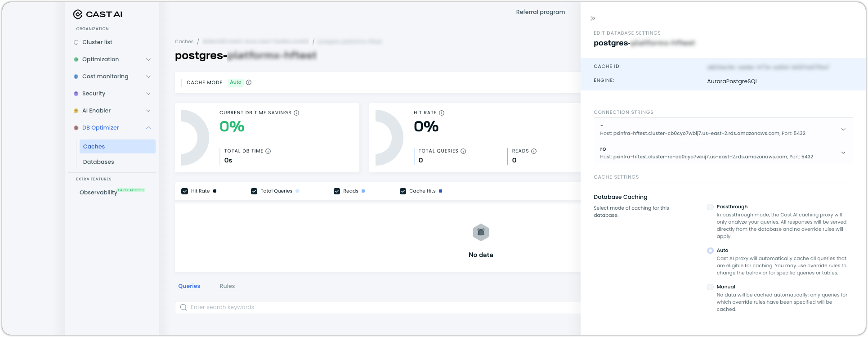Expand the Cost monitoring menu chevron
868x337 pixels.
tap(148, 76)
